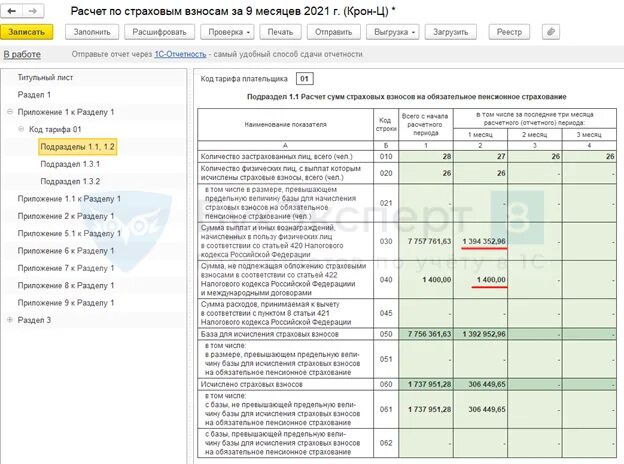Click the Отправить button
624x464 pixels.
pyautogui.click(x=333, y=32)
